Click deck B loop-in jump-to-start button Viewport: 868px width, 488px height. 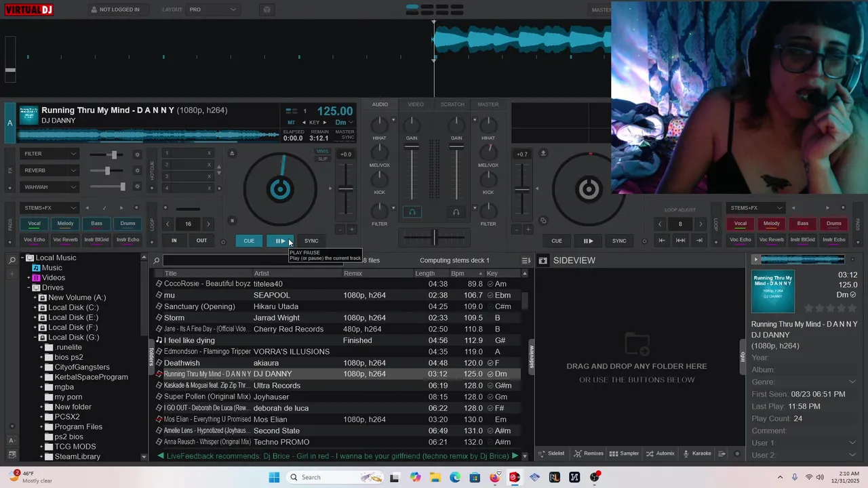[662, 240]
